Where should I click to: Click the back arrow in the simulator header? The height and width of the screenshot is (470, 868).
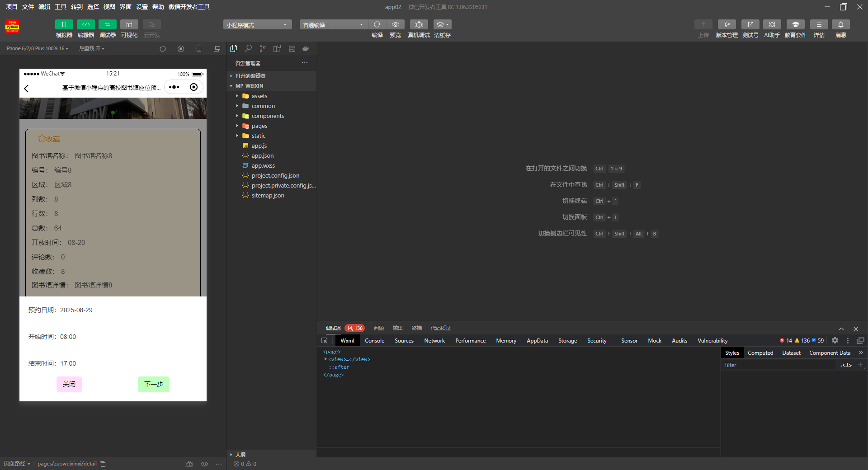pyautogui.click(x=26, y=88)
